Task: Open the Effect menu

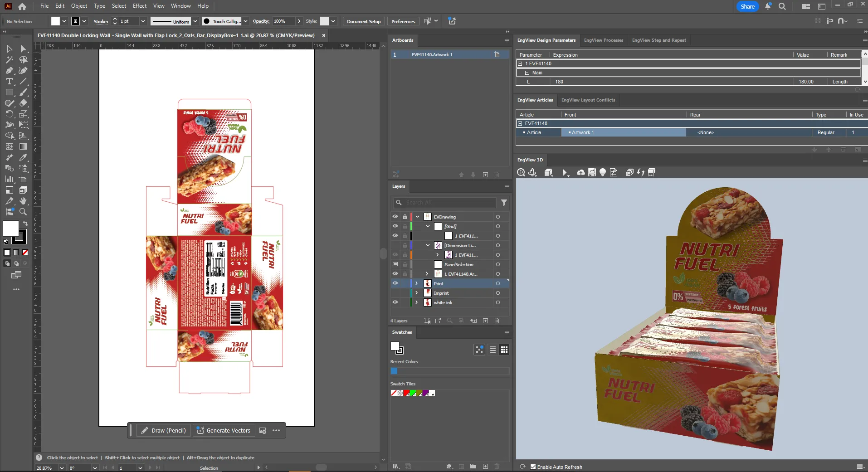Action: (140, 6)
